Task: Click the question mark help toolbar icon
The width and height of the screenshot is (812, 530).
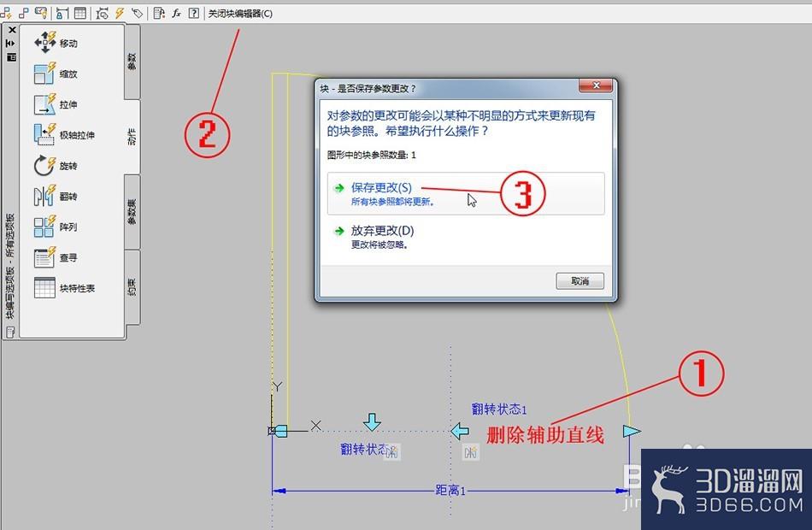Action: pyautogui.click(x=194, y=13)
